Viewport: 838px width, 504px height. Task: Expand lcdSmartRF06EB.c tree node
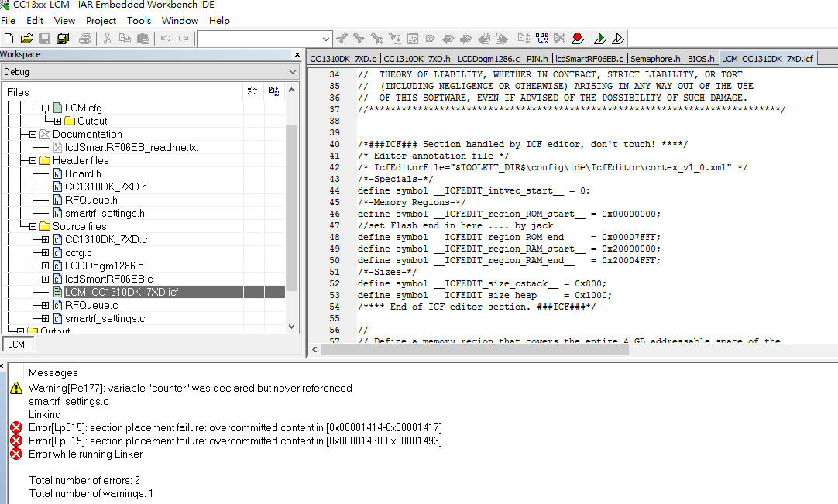point(45,279)
